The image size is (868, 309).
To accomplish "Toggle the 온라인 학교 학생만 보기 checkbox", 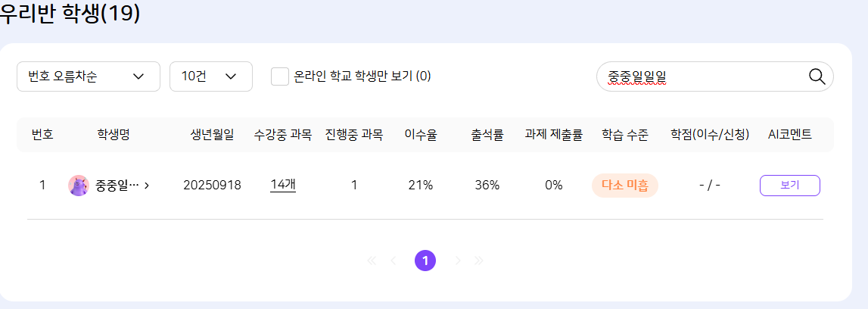I will point(280,76).
